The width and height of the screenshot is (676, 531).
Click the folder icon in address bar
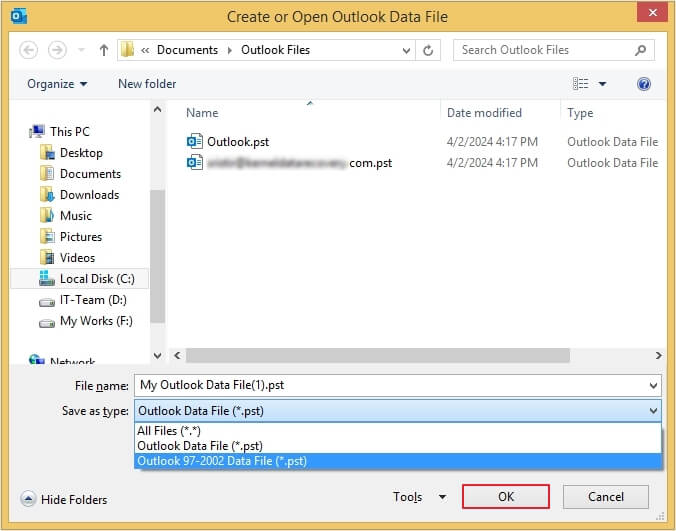[127, 50]
